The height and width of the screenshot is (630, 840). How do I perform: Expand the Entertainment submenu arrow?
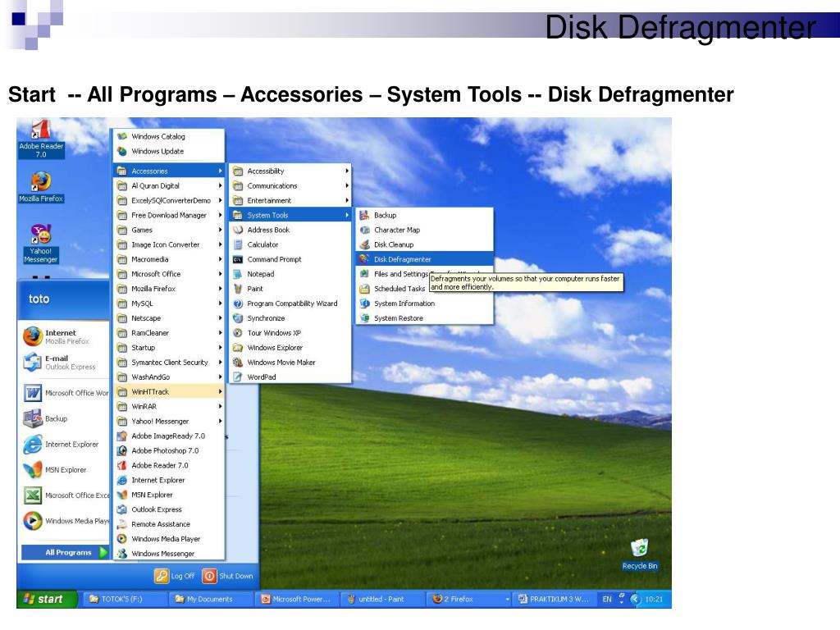pyautogui.click(x=347, y=200)
